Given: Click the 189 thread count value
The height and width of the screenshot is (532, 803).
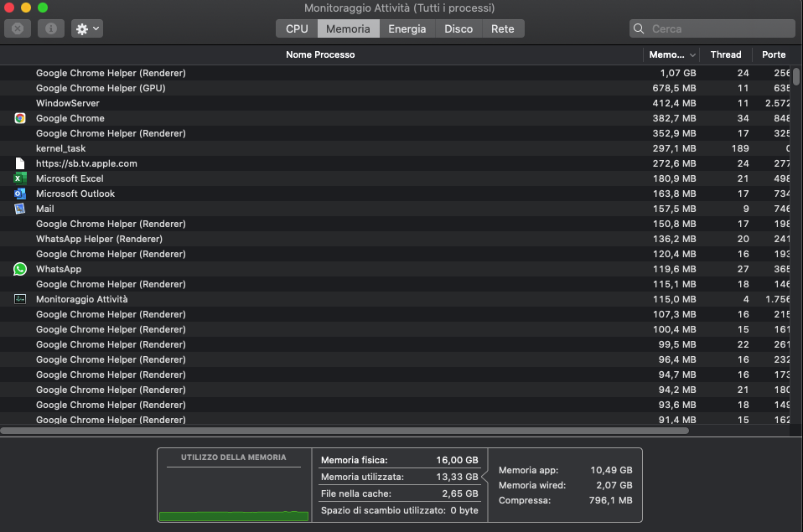Looking at the screenshot, I should tap(740, 148).
